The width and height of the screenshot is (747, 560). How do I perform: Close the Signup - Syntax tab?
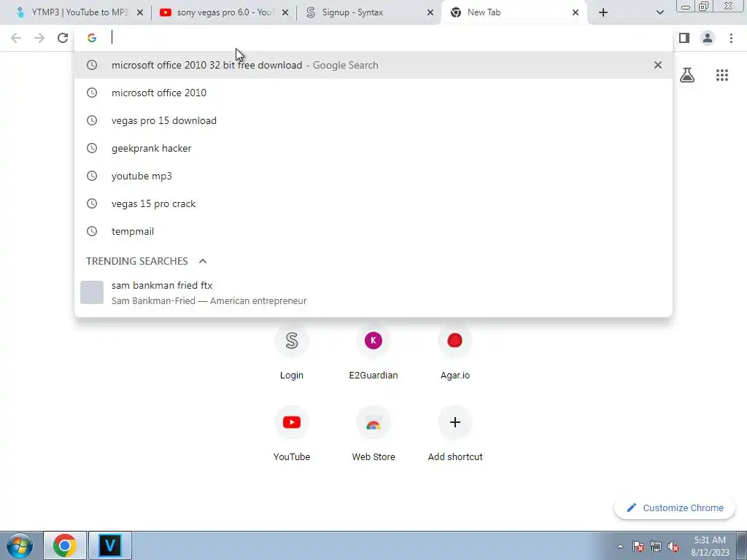(430, 12)
